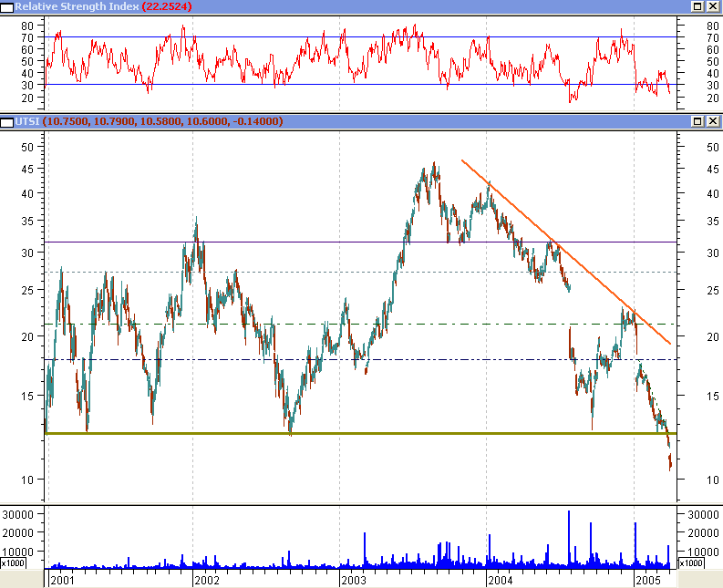
Task: Close the Relative Strength Index pane
Action: [x=713, y=6]
